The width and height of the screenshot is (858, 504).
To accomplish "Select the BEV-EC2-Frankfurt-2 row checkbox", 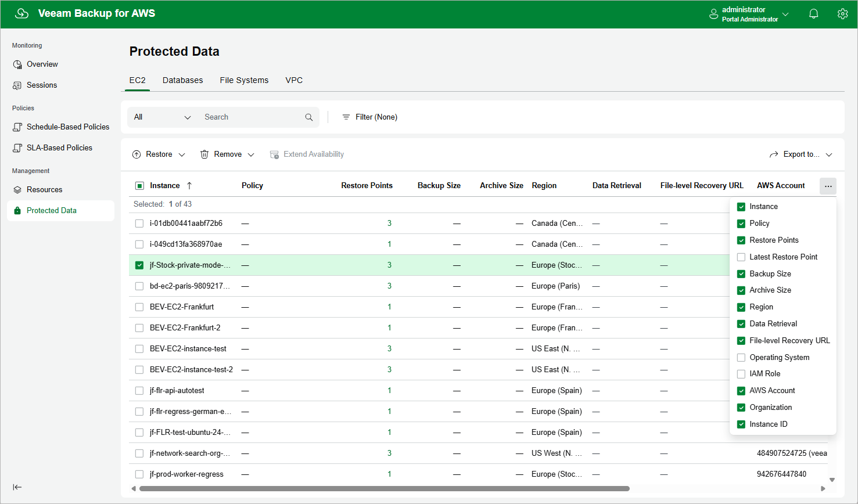I will click(x=139, y=328).
